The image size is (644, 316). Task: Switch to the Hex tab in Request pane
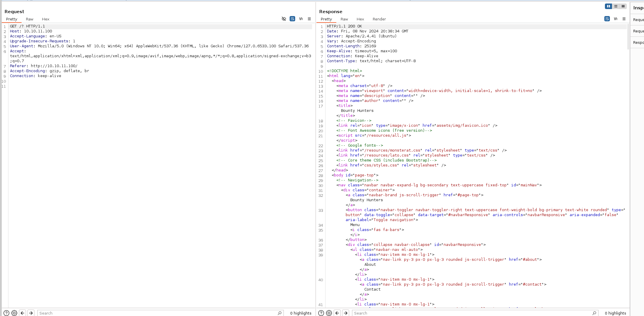(x=45, y=19)
